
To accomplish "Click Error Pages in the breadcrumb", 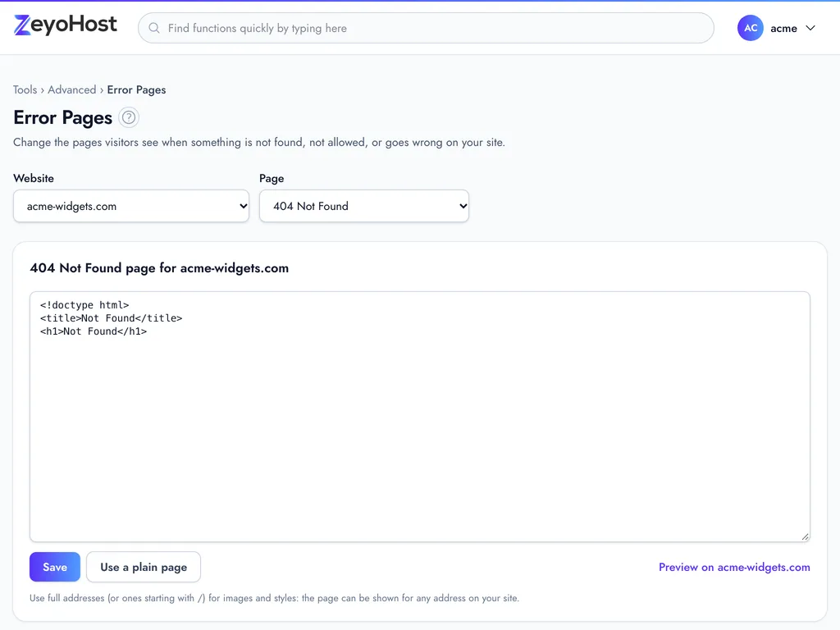I will 137,89.
